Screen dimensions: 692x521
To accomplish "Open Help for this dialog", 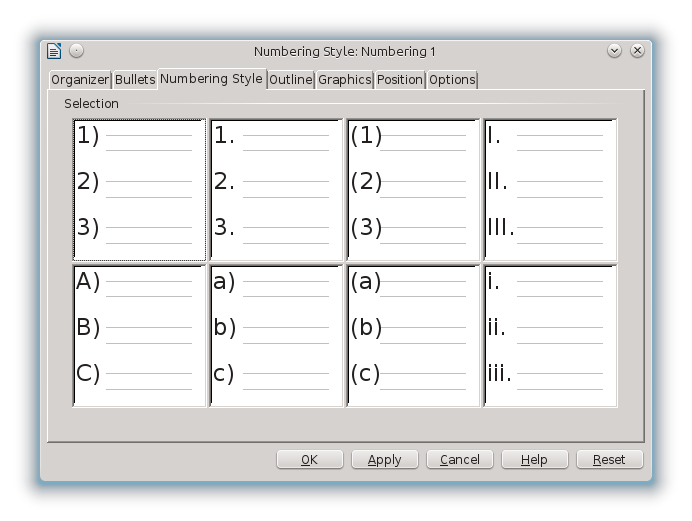I will coord(534,459).
